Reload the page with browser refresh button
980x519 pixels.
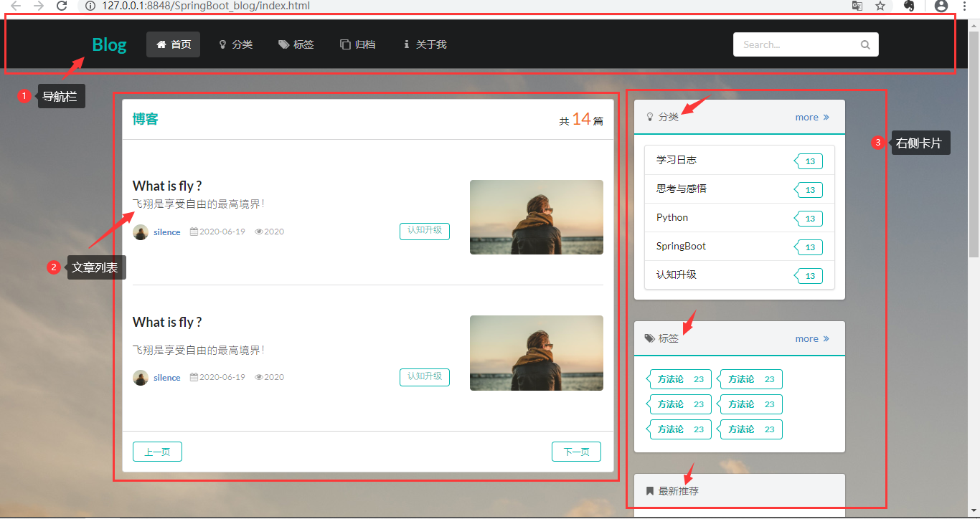[x=62, y=6]
